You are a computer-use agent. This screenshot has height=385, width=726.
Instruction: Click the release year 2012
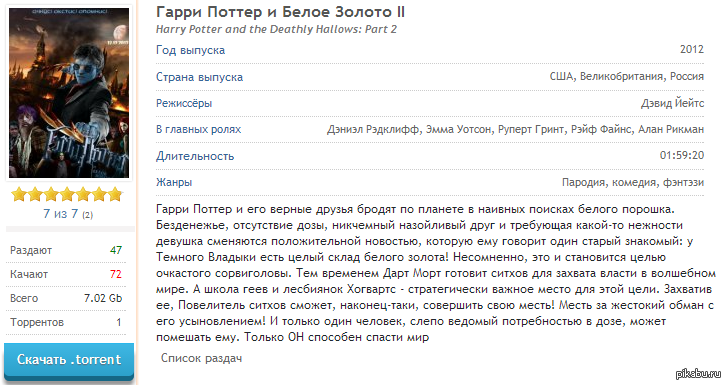click(692, 49)
